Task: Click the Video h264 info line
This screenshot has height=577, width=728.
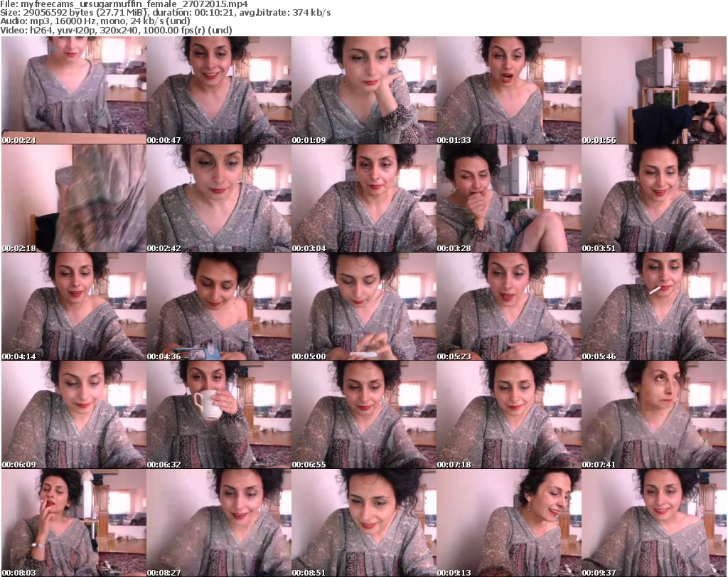Action: point(116,30)
